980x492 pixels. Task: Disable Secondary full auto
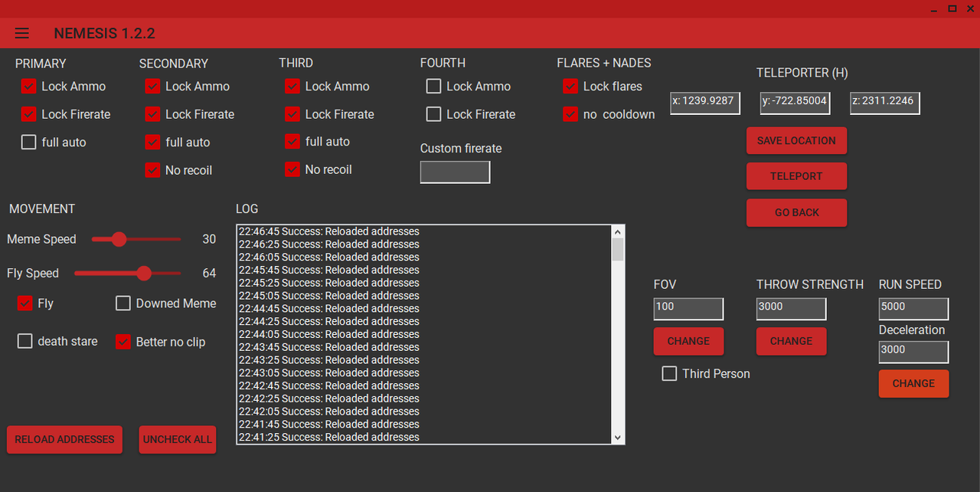pyautogui.click(x=152, y=142)
